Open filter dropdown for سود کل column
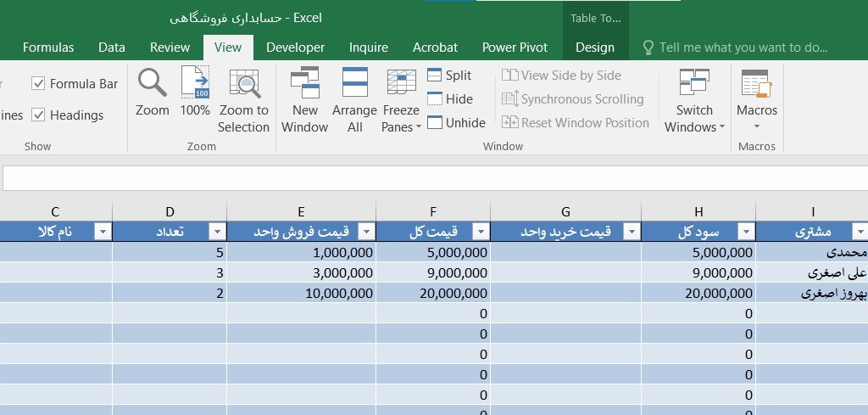Image resolution: width=868 pixels, height=415 pixels. [746, 233]
